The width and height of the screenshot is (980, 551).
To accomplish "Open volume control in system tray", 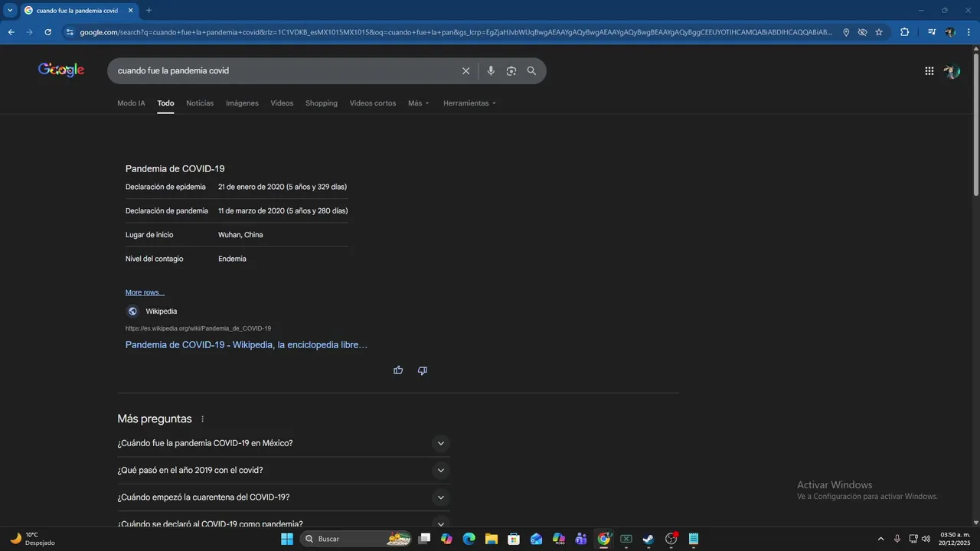I will [x=926, y=539].
